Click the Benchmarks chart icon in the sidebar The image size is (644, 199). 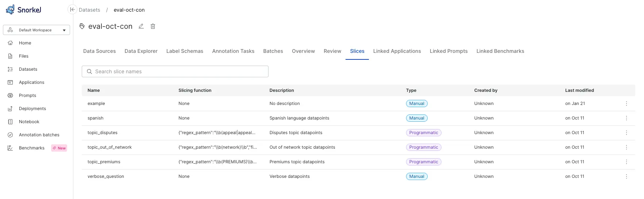coord(10,148)
